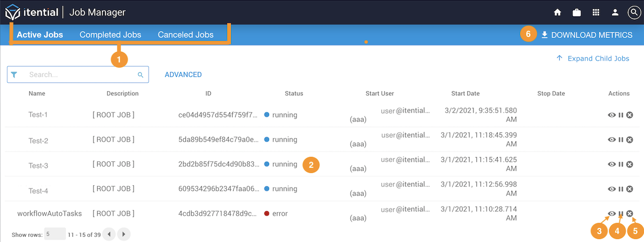
Task: Switch to Completed Jobs tab
Action: pos(110,35)
